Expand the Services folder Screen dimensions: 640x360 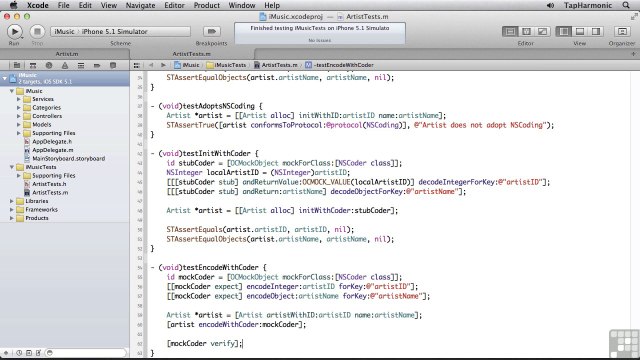click(x=19, y=99)
